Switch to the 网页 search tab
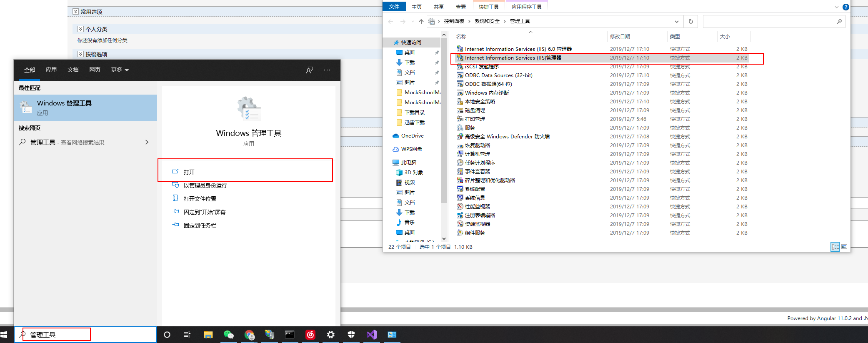Screen dimensions: 868x343 pyautogui.click(x=95, y=70)
